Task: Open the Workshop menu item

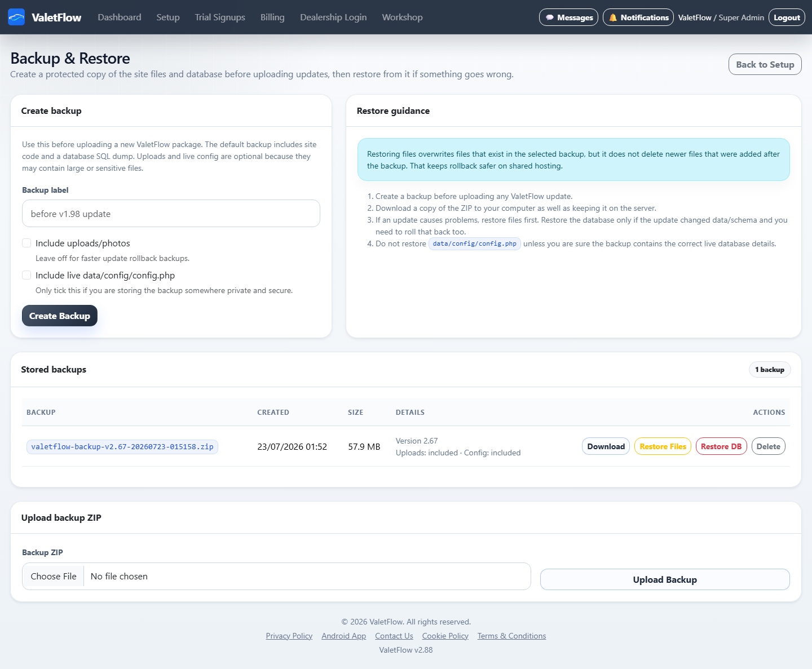Action: coord(402,17)
